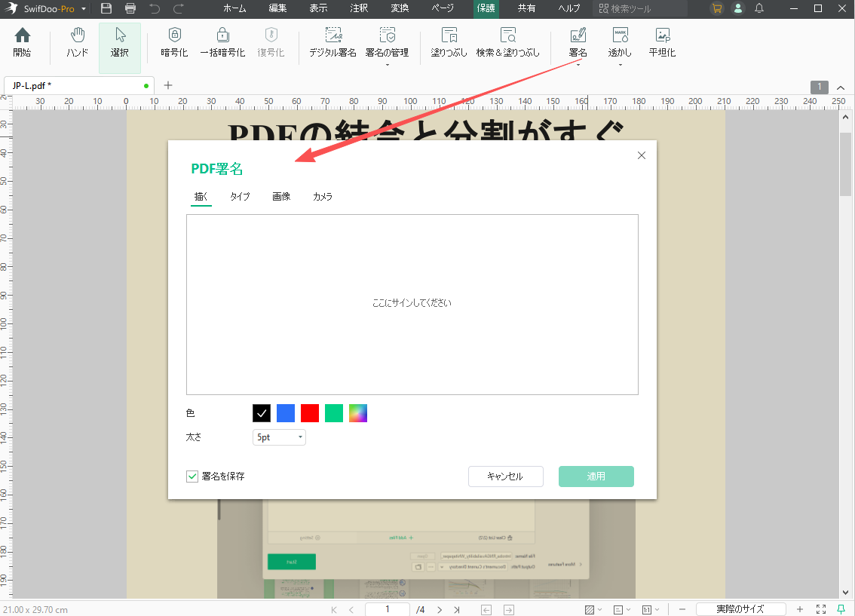
Task: Switch to the 変換 ribbon tab
Action: [x=399, y=8]
